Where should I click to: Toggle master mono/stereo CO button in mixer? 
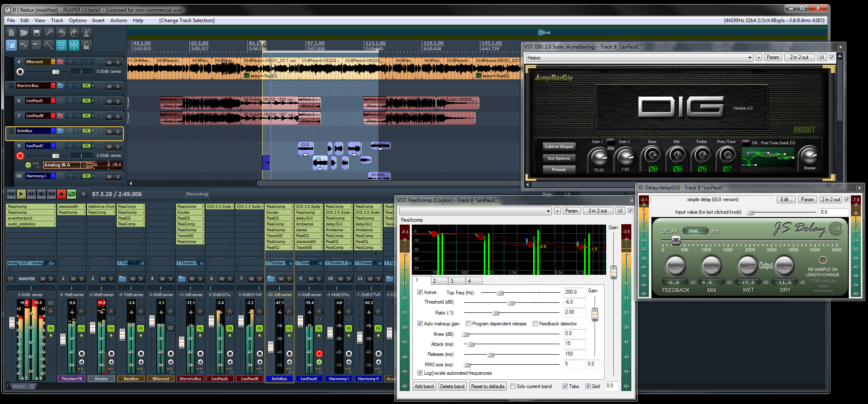[51, 303]
